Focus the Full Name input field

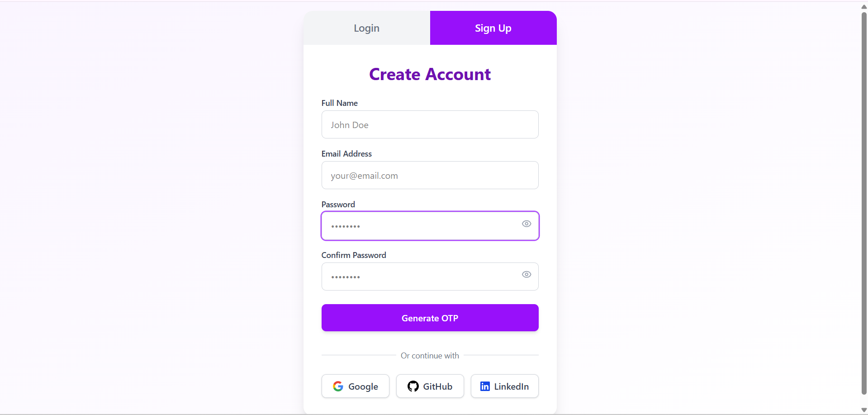[430, 124]
